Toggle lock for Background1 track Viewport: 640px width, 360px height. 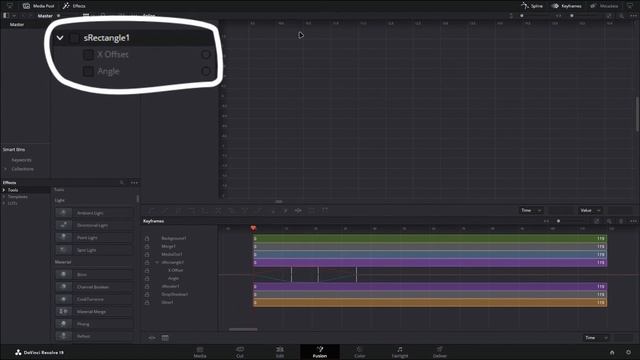(x=147, y=238)
